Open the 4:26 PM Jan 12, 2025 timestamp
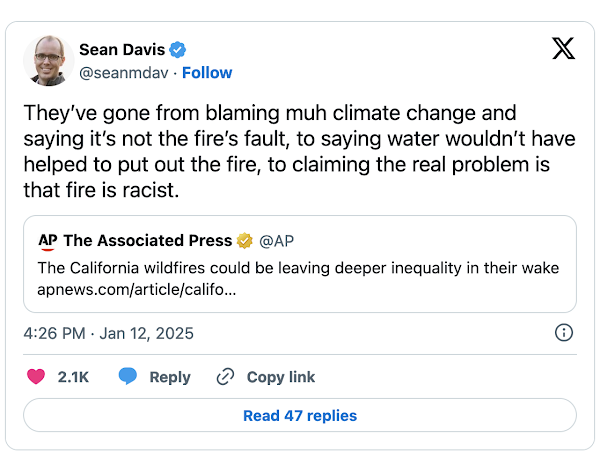Screen dimensions: 600x459 pyautogui.click(x=108, y=333)
